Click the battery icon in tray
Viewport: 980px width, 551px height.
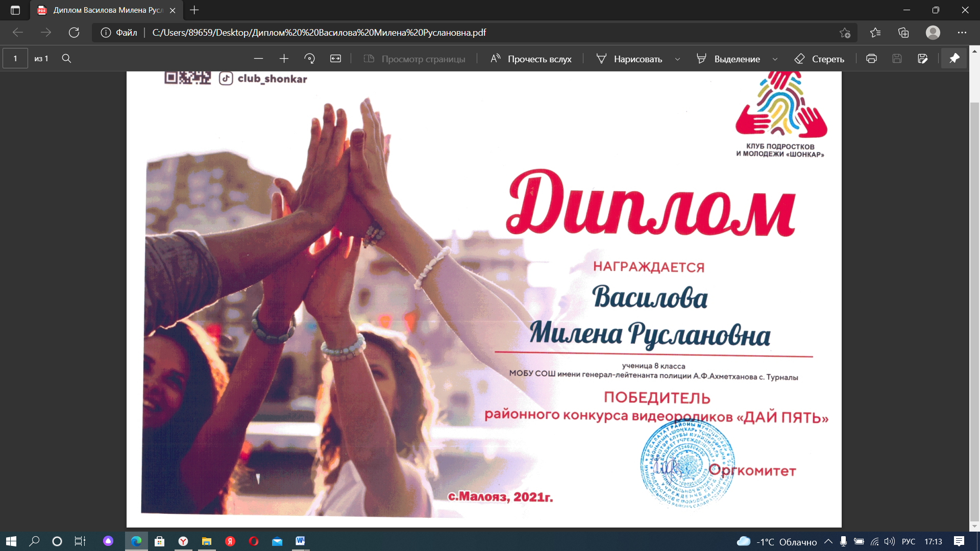[x=859, y=541]
